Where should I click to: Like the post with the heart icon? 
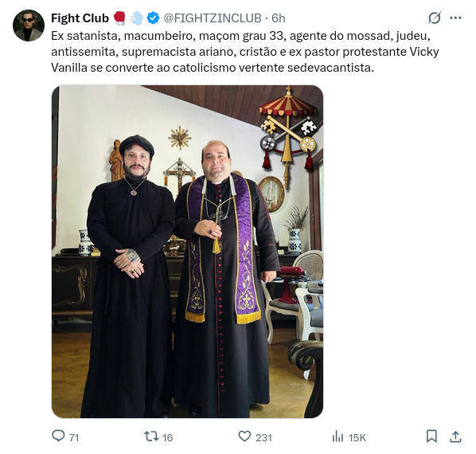(x=244, y=436)
